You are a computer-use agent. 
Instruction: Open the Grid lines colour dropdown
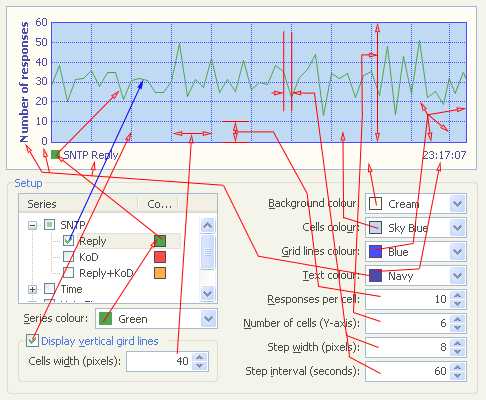pyautogui.click(x=457, y=252)
